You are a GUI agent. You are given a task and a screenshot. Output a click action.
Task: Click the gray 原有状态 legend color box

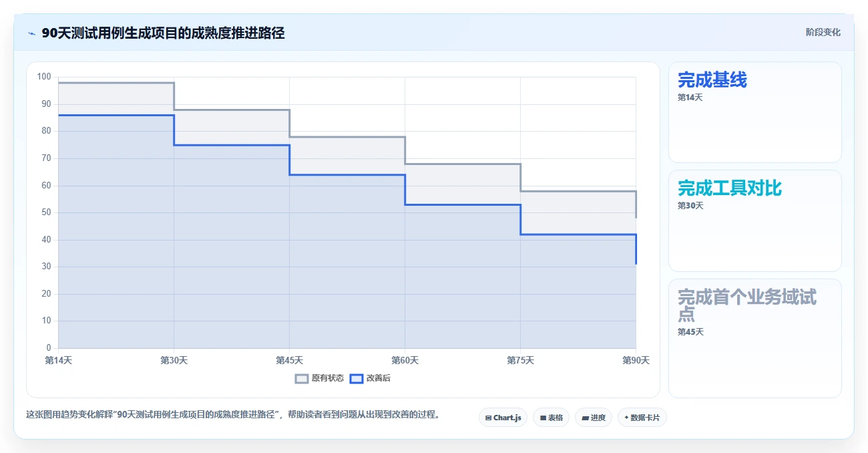(302, 378)
